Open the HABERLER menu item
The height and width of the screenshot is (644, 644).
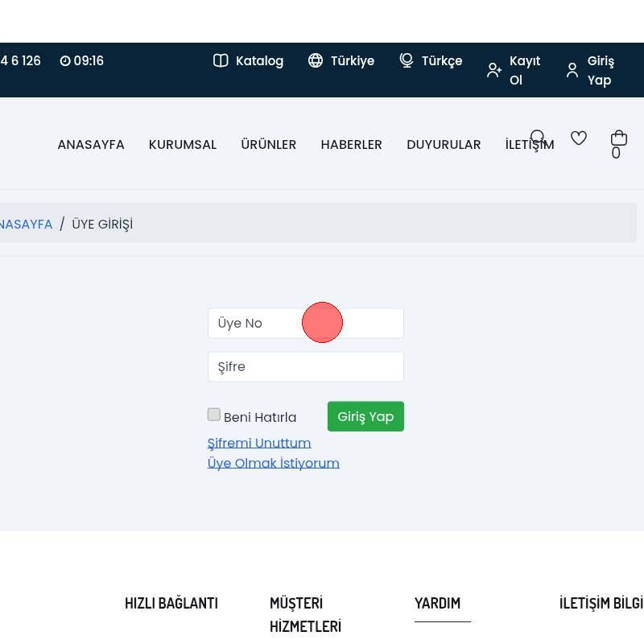click(x=351, y=145)
